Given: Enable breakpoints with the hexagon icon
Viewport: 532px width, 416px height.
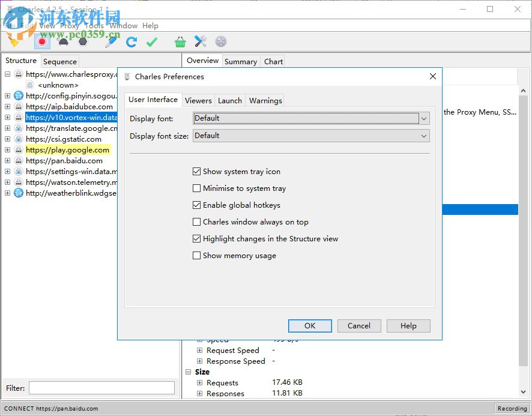Looking at the screenshot, I should pyautogui.click(x=83, y=42).
